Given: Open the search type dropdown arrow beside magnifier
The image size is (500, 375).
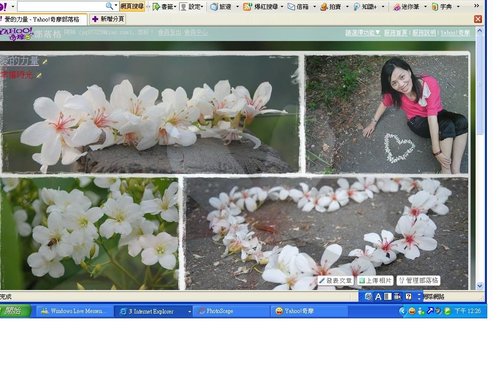Looking at the screenshot, I should 116,6.
